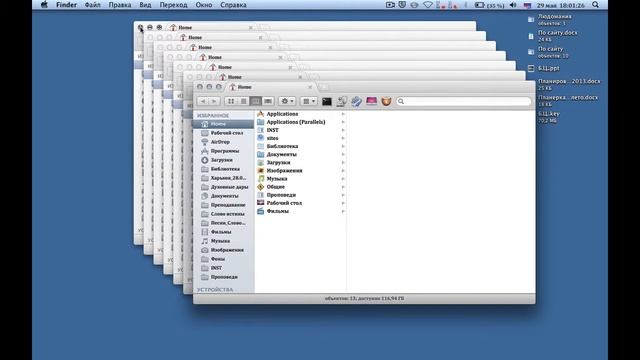Open Spotlight search in menu bar

tap(596, 5)
